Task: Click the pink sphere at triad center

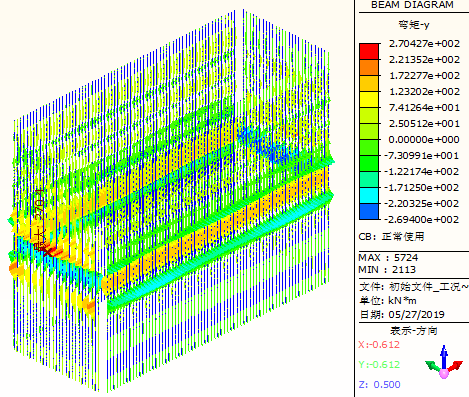Action: (x=444, y=373)
